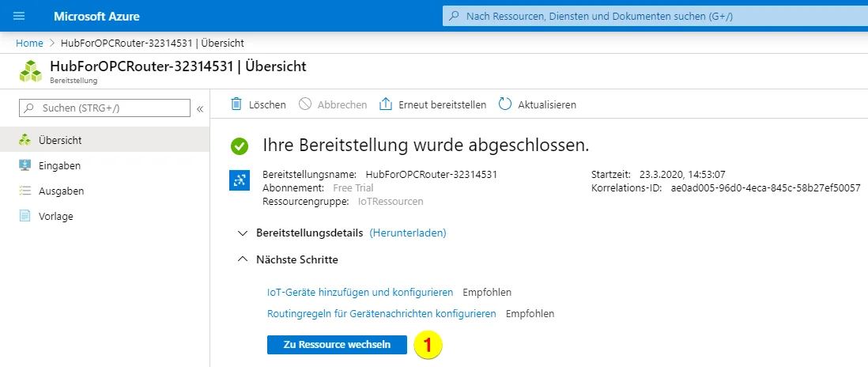Click the Übersicht sidebar icon
The height and width of the screenshot is (367, 868).
click(25, 140)
